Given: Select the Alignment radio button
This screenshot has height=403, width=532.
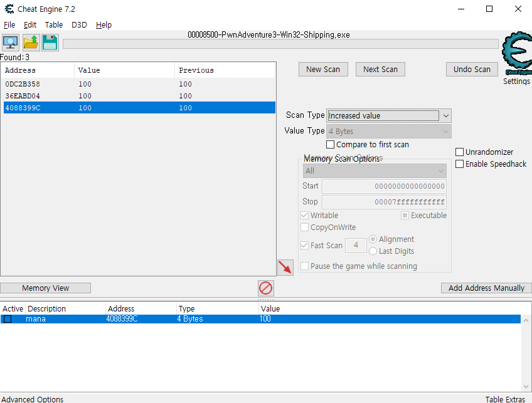Looking at the screenshot, I should tap(373, 239).
